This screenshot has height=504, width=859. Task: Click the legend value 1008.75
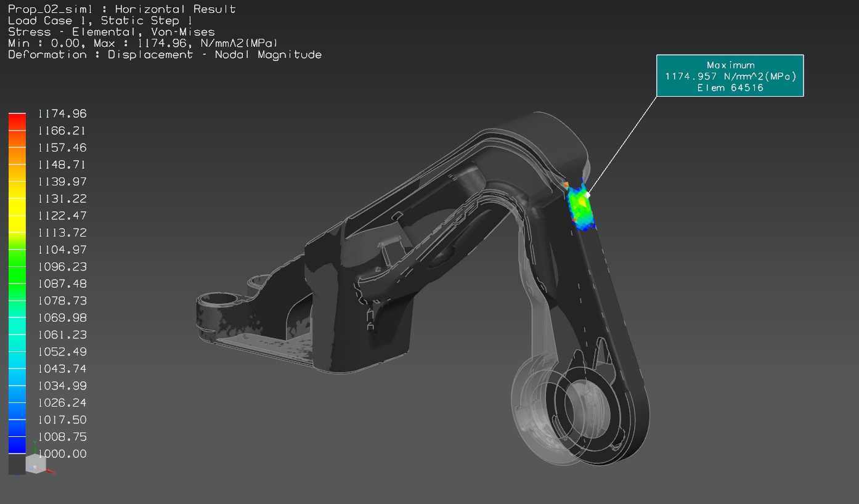62,437
